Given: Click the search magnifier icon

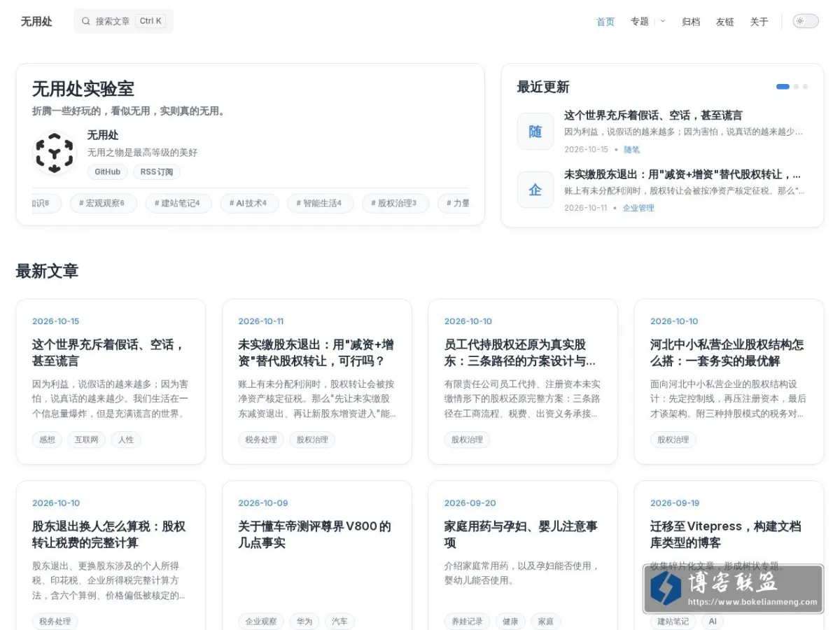Looking at the screenshot, I should click(x=86, y=21).
